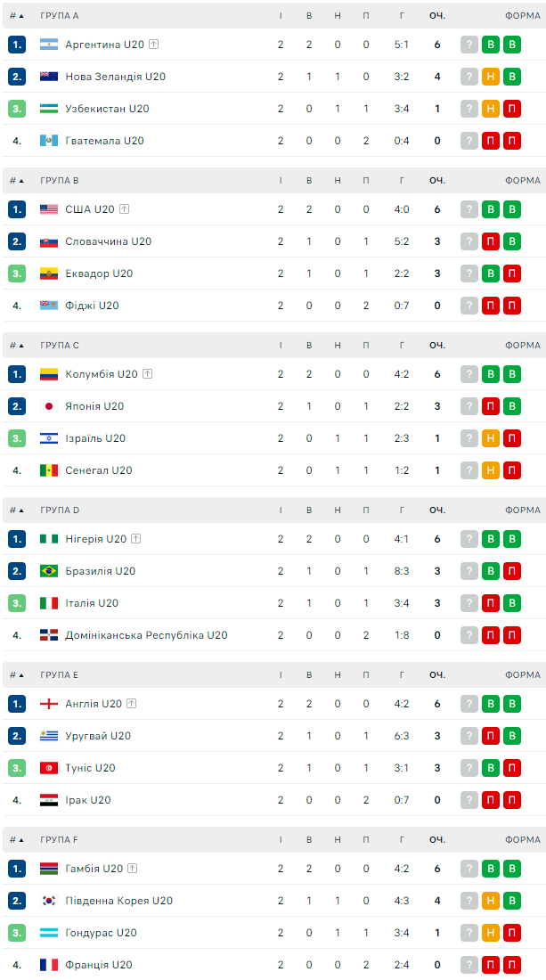Click the France flag beside Франція U20

point(49,965)
